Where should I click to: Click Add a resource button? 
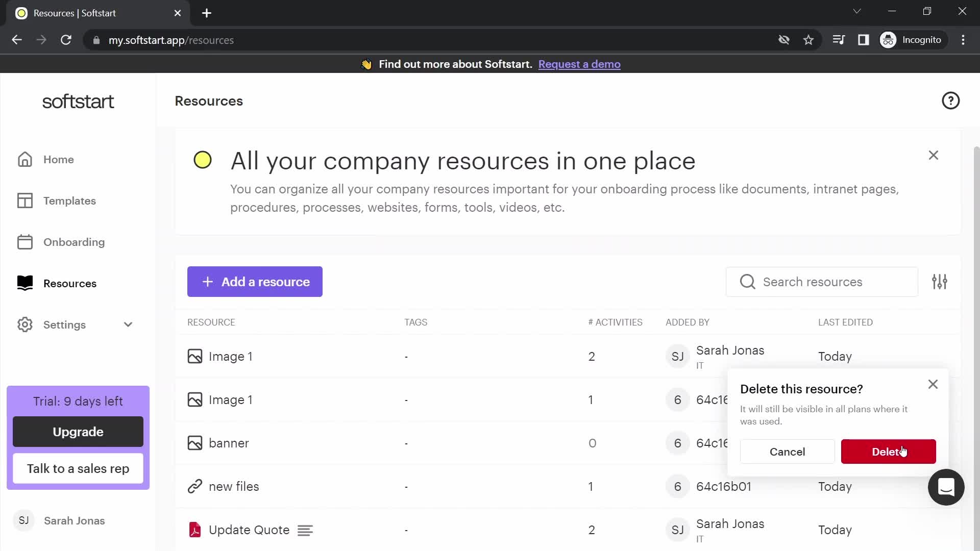pos(255,282)
